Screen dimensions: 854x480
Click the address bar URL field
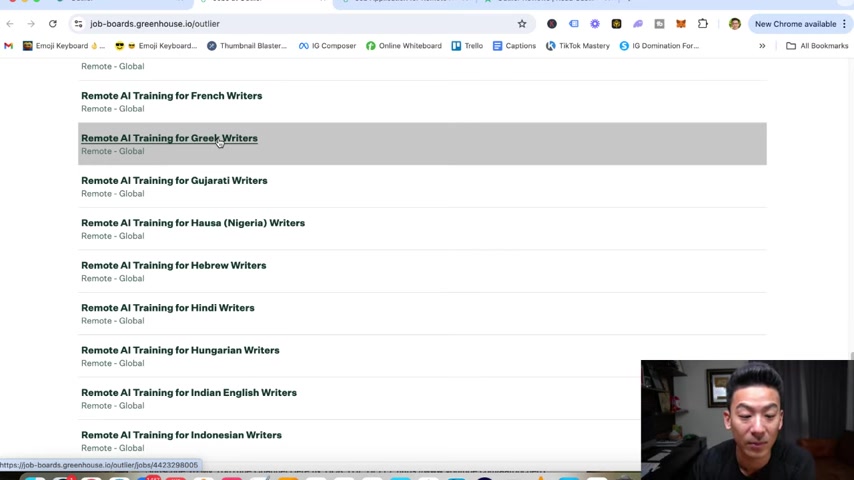point(300,24)
